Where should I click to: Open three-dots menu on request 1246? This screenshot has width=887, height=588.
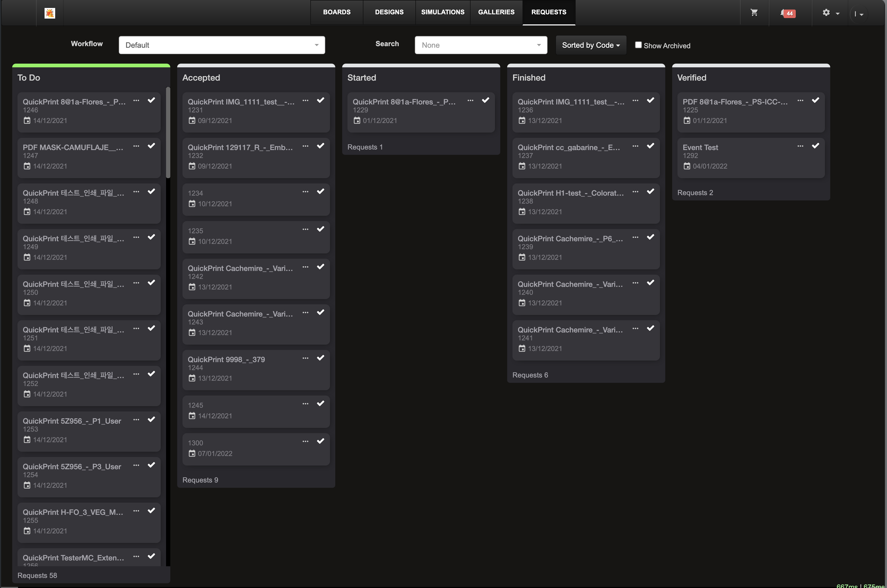coord(136,100)
